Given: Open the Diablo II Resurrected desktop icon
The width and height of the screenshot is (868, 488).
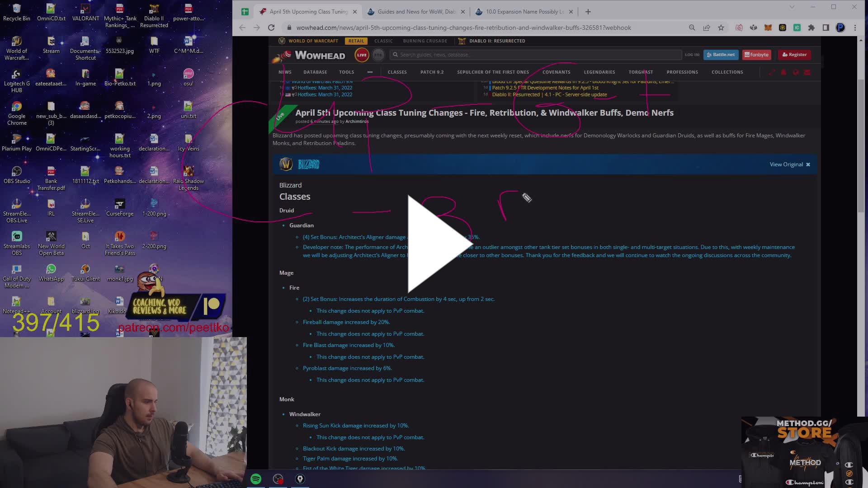Looking at the screenshot, I should coord(154,15).
